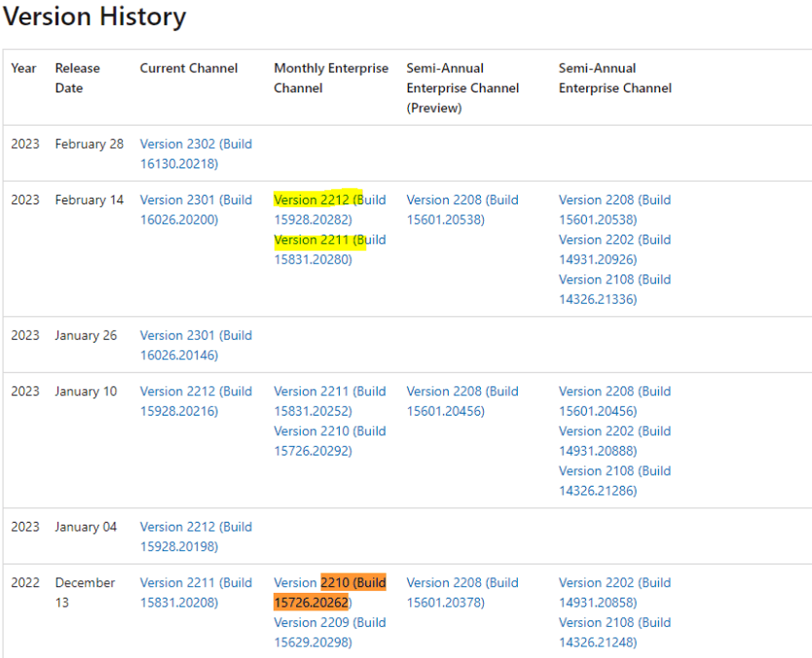Image resolution: width=812 pixels, height=658 pixels.
Task: Open Version 2202 Build 14931.20858 link
Action: pos(614,593)
